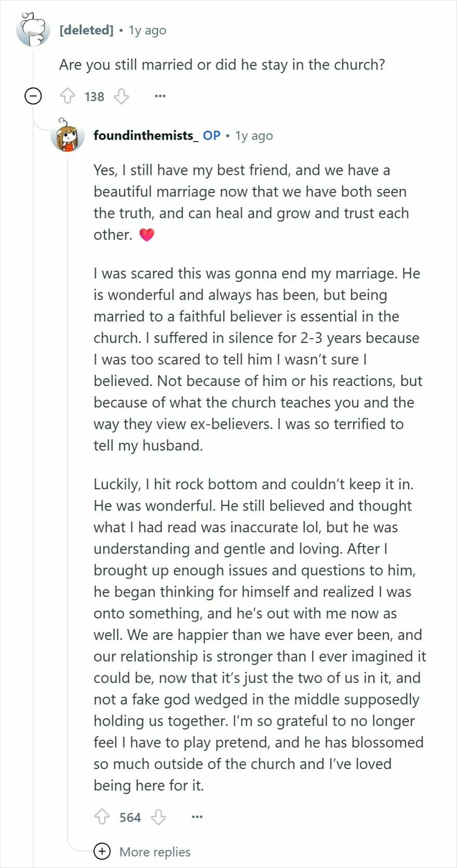The height and width of the screenshot is (868, 457).
Task: Collapse the thread using the minus circle
Action: pyautogui.click(x=32, y=96)
